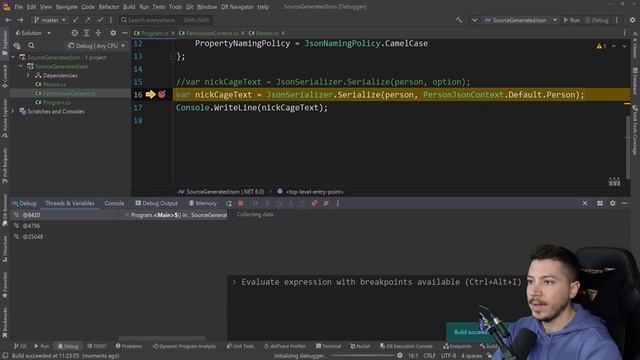Select the Threads & Variables debug tab
Image resolution: width=640 pixels, height=360 pixels.
pos(69,203)
